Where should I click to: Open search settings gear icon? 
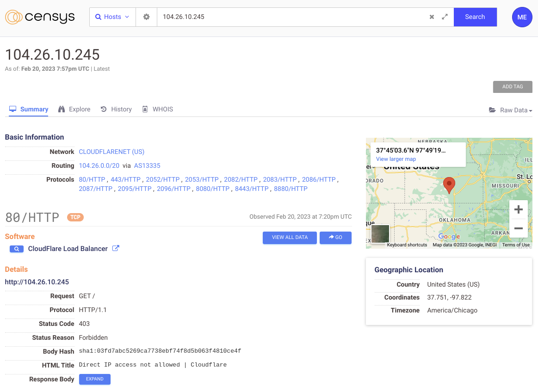146,17
